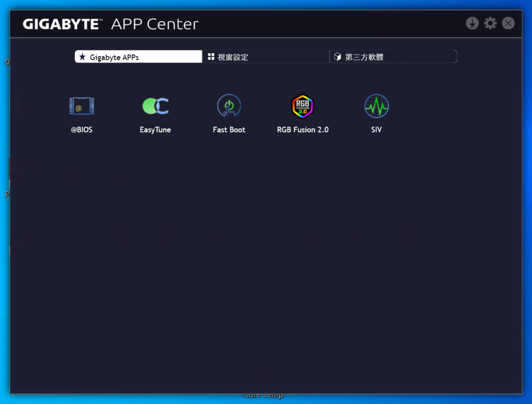Open the RGB Fusion 2.0 icon
This screenshot has width=532, height=404.
click(x=303, y=106)
